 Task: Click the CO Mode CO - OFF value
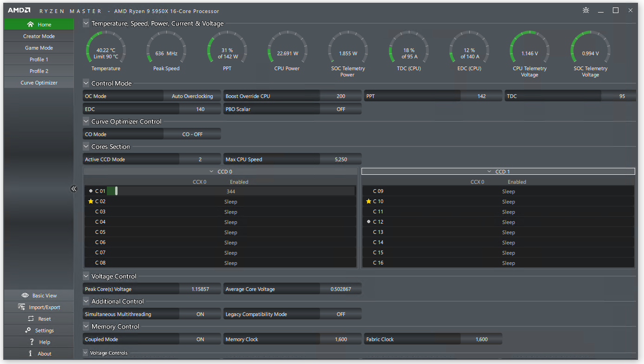pos(192,134)
